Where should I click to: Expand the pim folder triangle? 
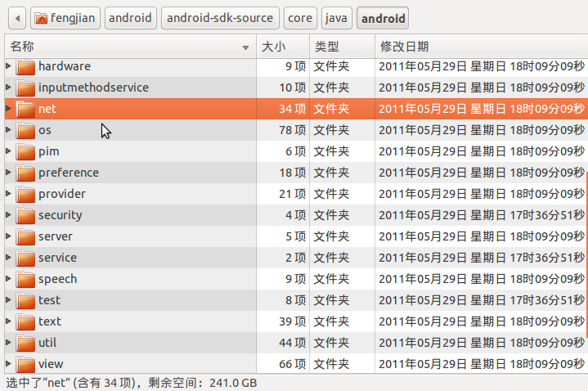(9, 151)
